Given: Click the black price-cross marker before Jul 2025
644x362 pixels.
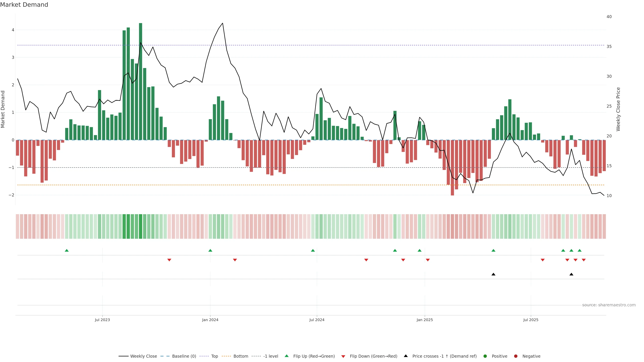Looking at the screenshot, I should click(x=493, y=274).
